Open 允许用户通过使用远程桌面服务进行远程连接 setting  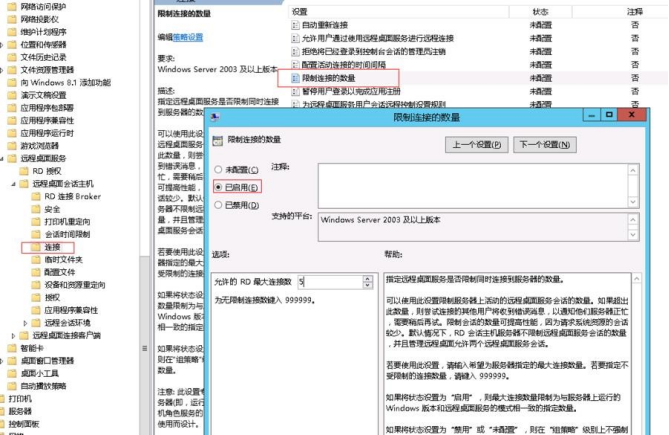tap(378, 38)
